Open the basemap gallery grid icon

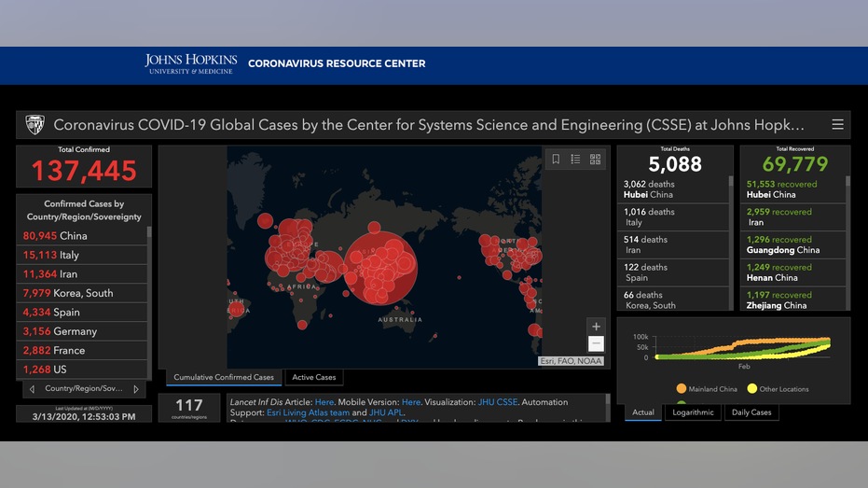[595, 160]
